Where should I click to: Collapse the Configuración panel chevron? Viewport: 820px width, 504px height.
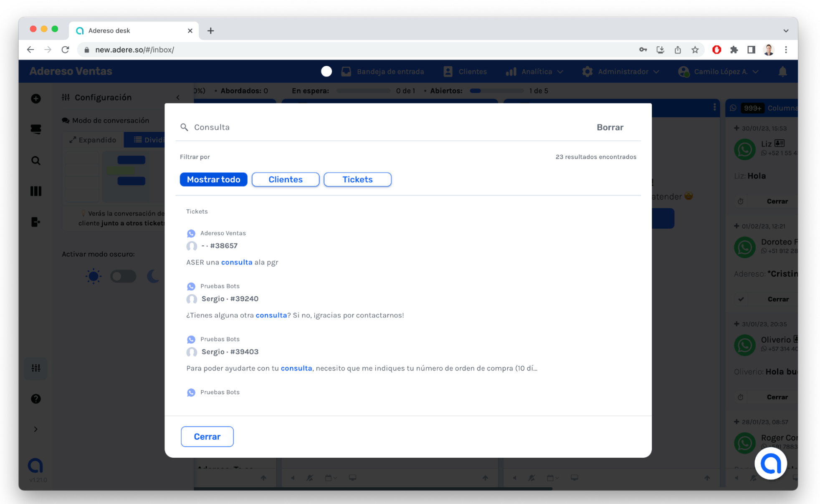(x=178, y=97)
